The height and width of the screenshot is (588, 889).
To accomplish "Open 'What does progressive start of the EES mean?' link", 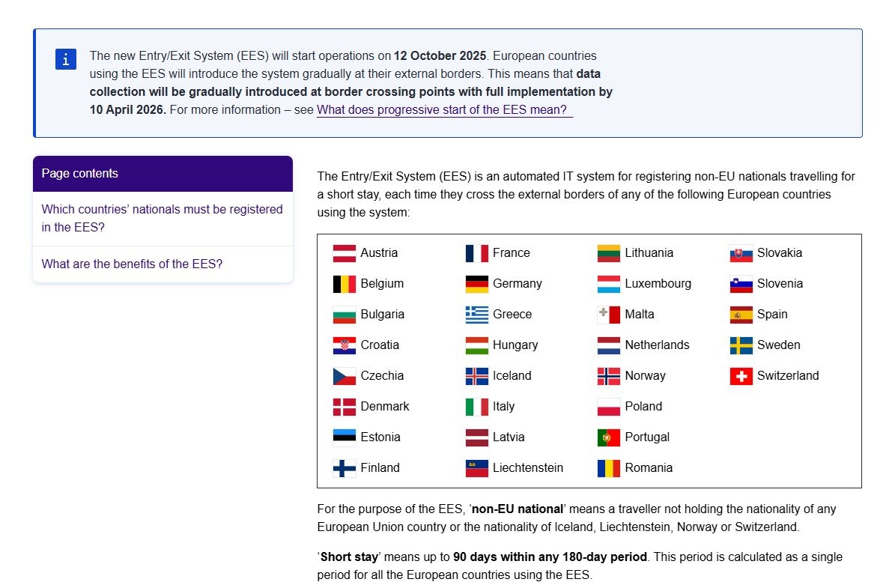I will (444, 110).
